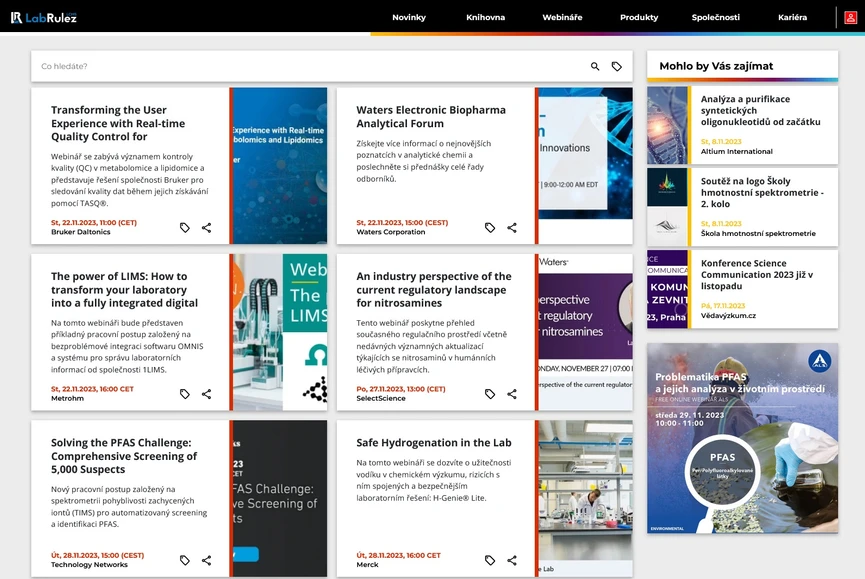Open 'Transforming the User Experience' webinar title

(x=118, y=124)
